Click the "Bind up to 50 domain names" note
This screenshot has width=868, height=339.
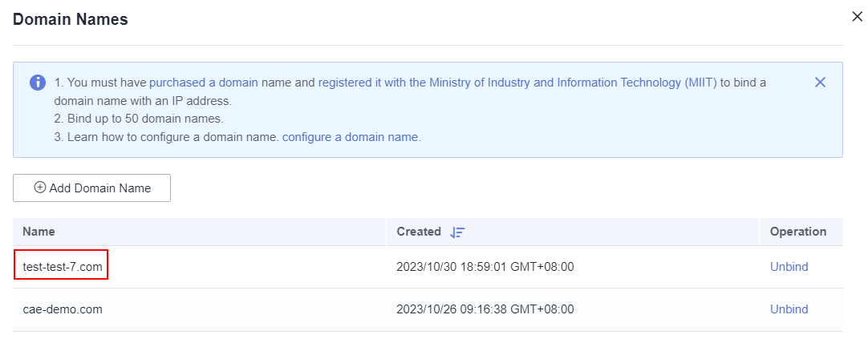point(138,119)
